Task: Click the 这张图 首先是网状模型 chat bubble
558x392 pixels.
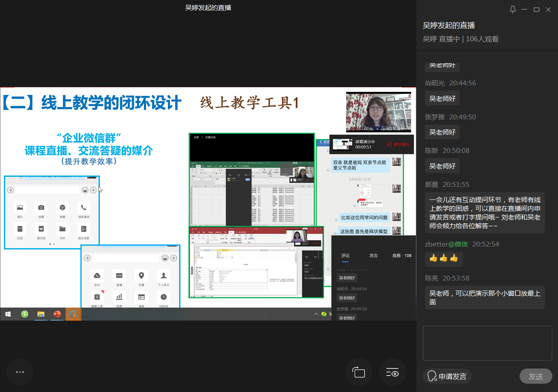Action: pyautogui.click(x=364, y=231)
